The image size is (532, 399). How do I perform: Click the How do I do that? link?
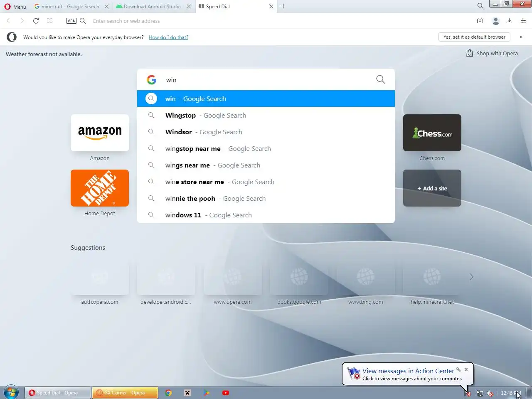(x=168, y=37)
